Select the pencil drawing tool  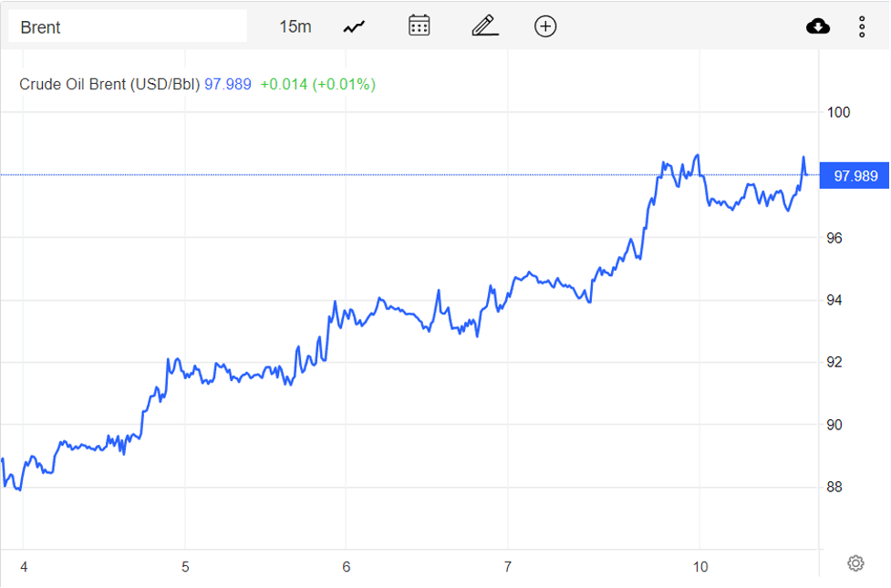pyautogui.click(x=484, y=26)
